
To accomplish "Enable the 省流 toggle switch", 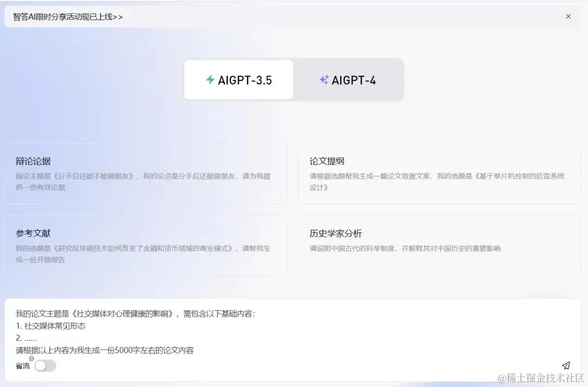I will coord(46,366).
